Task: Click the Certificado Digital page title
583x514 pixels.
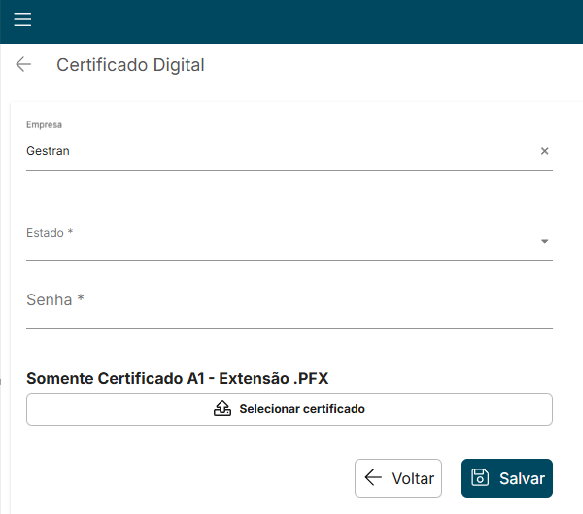Action: pyautogui.click(x=130, y=65)
